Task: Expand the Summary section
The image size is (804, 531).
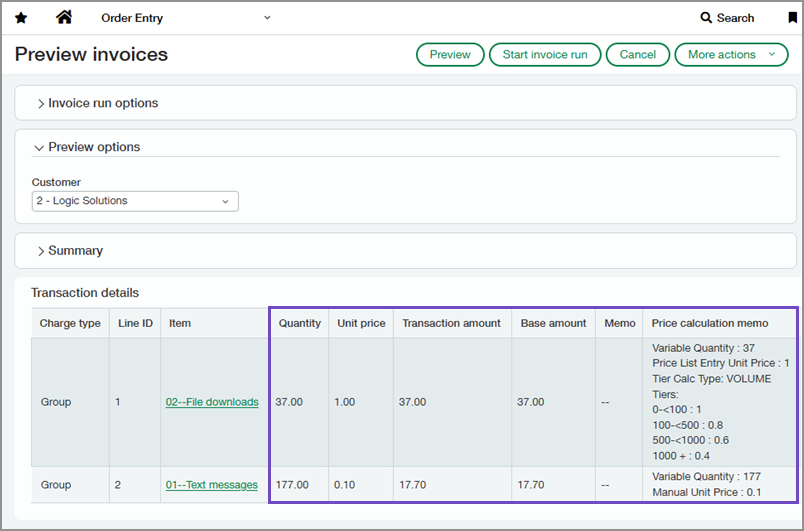Action: tap(70, 251)
